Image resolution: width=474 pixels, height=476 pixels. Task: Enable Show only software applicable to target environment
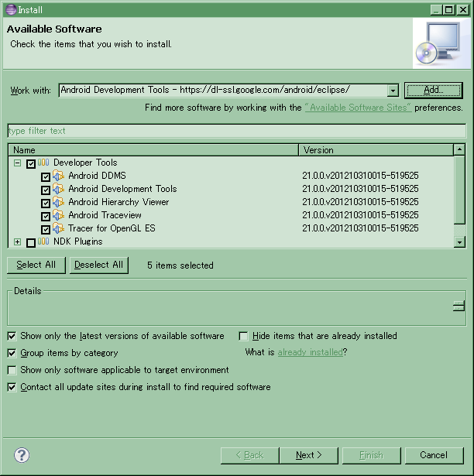pos(12,370)
